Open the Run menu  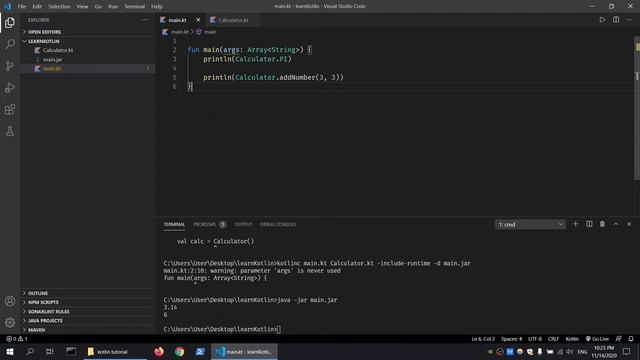point(113,7)
